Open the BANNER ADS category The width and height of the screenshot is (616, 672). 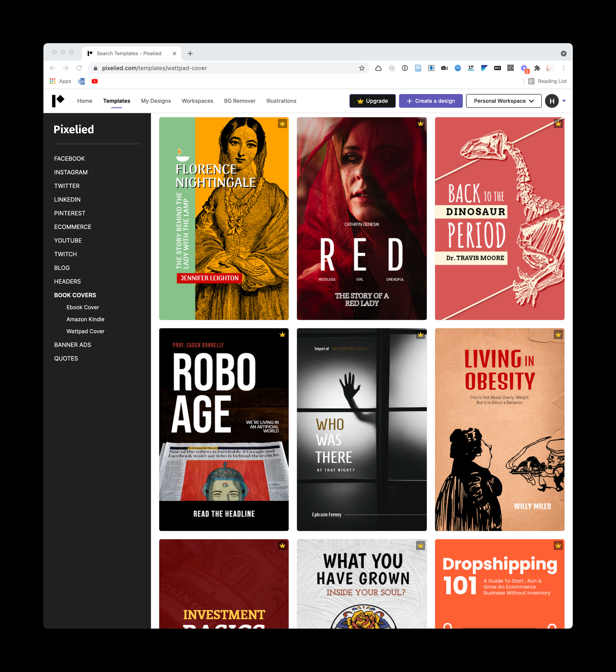(72, 345)
